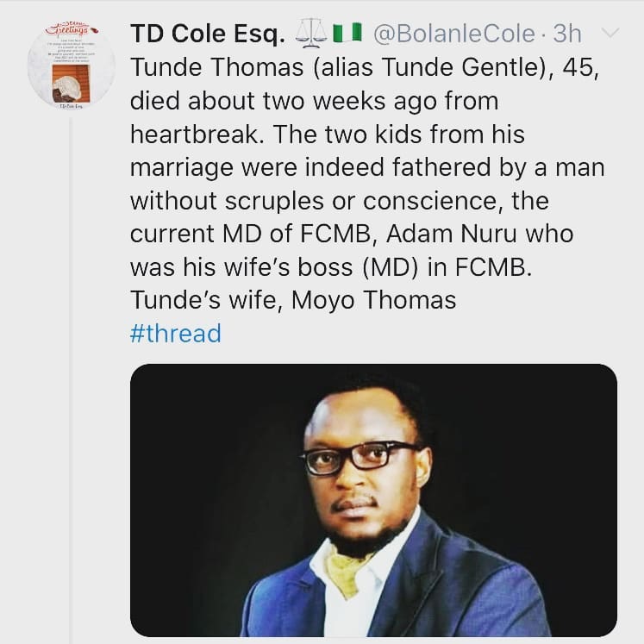Screen dimensions: 644x644
Task: Open TD Cole Esq. profile avatar
Action: click(x=72, y=66)
